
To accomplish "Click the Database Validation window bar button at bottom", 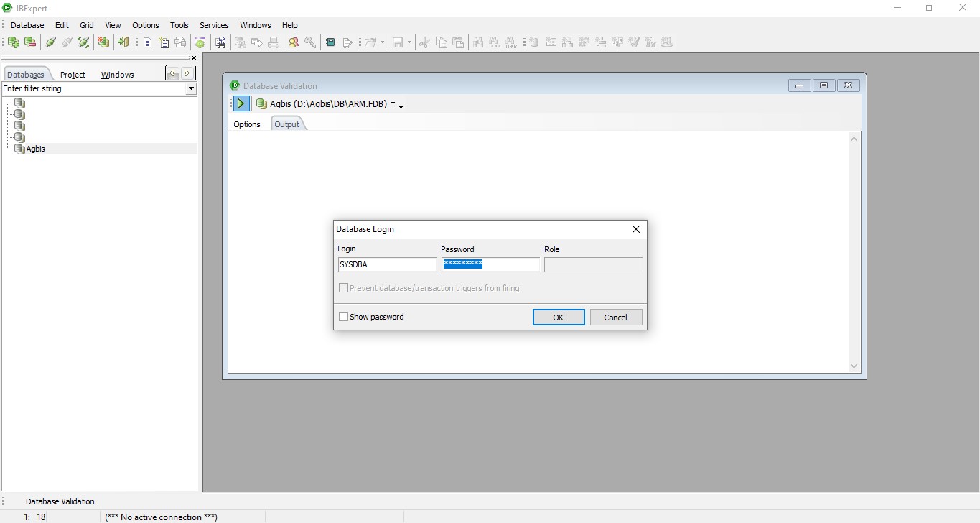I will pyautogui.click(x=60, y=501).
